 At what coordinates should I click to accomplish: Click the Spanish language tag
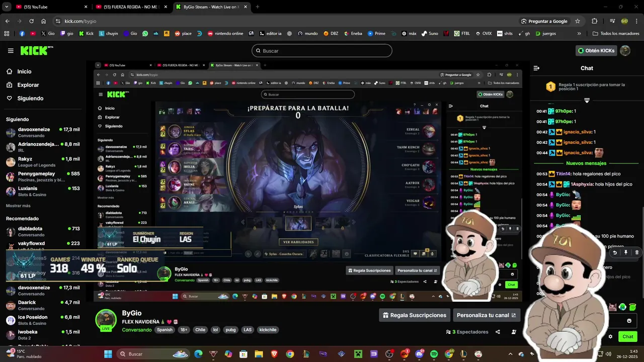[x=165, y=330]
